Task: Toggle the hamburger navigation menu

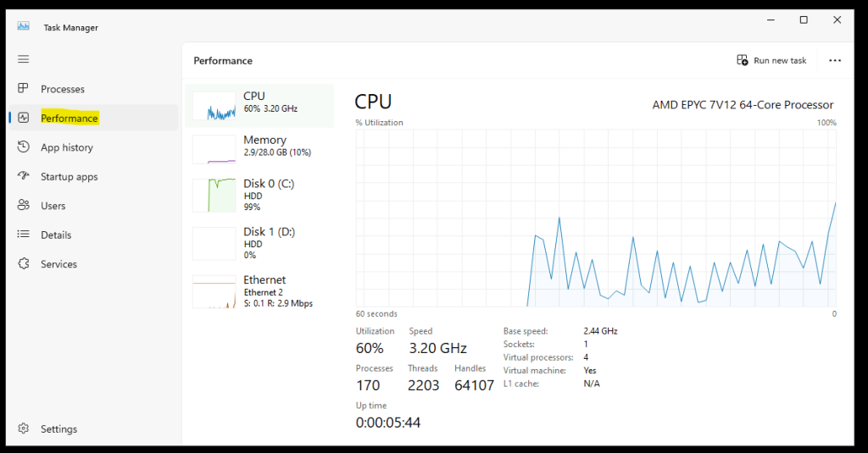Action: (x=24, y=59)
